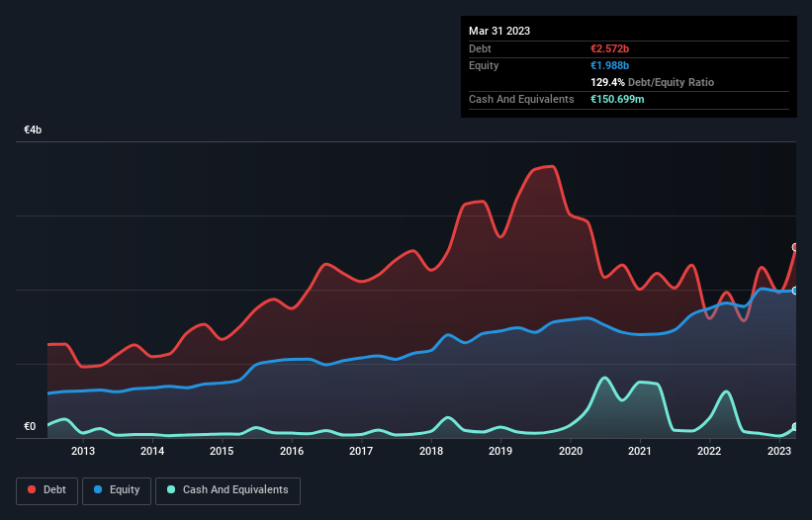Click the €4b y-axis label

(33, 130)
